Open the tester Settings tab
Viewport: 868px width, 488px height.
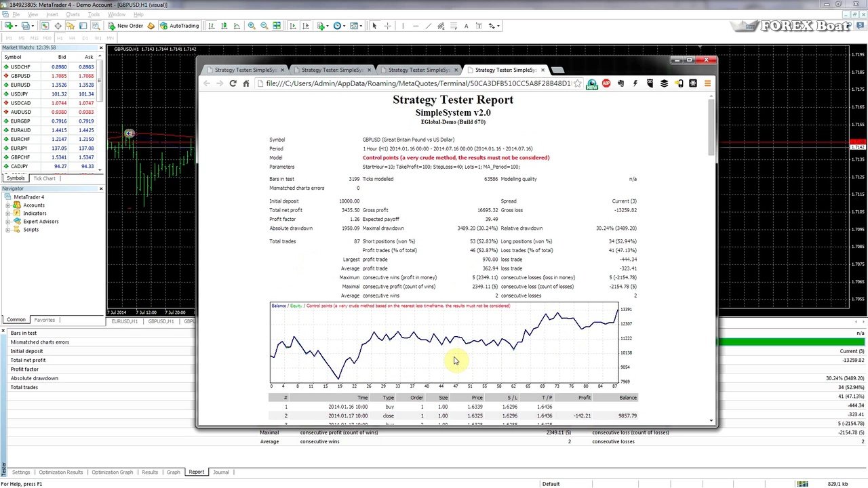point(21,472)
